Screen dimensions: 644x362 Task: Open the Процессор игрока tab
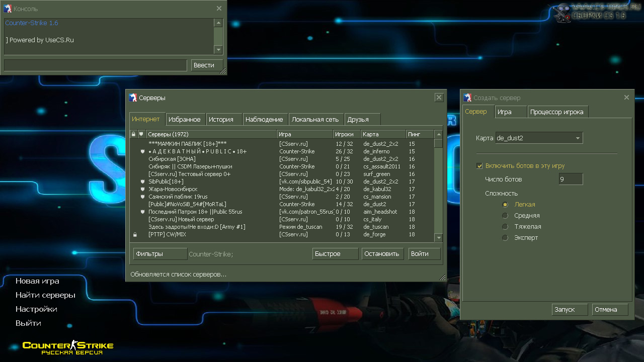coord(556,112)
